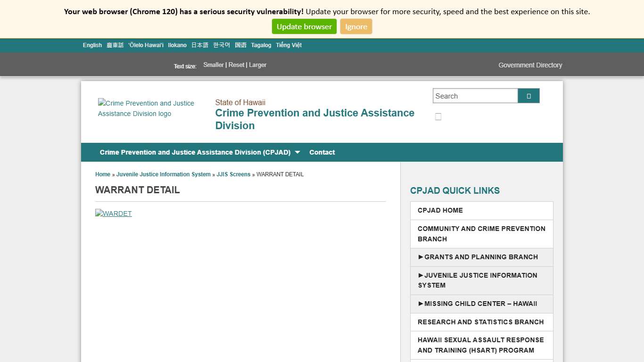
Task: Click Larger to increase text size
Action: coord(257,65)
